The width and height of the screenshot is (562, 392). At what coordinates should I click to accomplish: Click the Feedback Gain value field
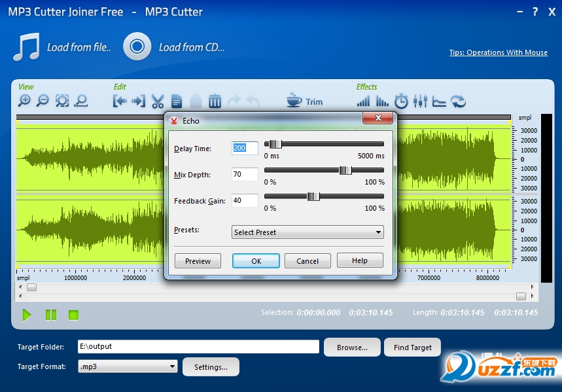point(245,200)
